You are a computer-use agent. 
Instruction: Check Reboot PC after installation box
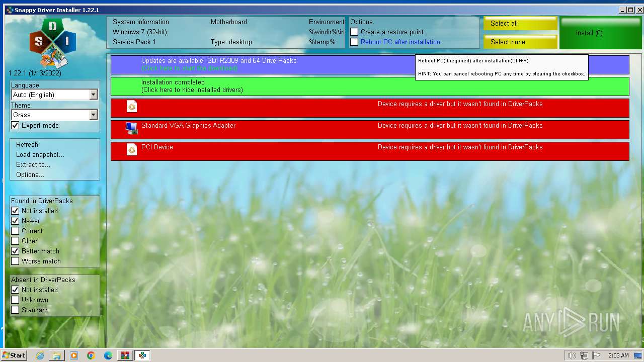(354, 42)
